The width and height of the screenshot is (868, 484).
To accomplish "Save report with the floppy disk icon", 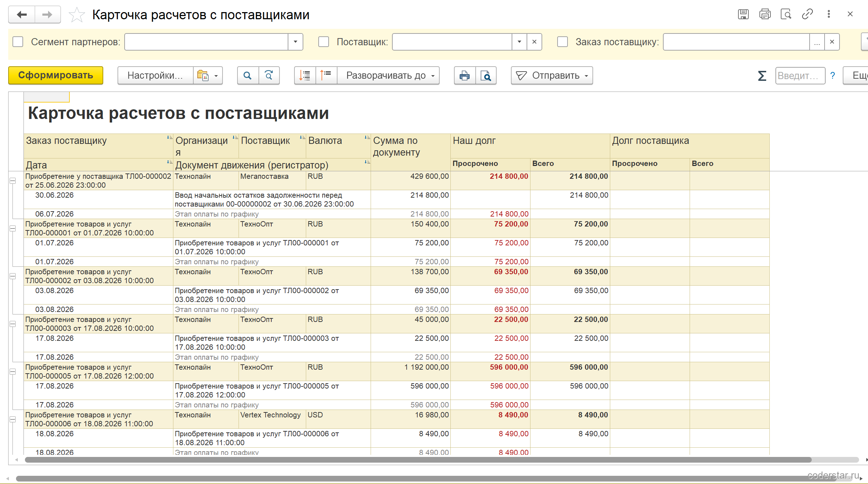I will pos(743,14).
